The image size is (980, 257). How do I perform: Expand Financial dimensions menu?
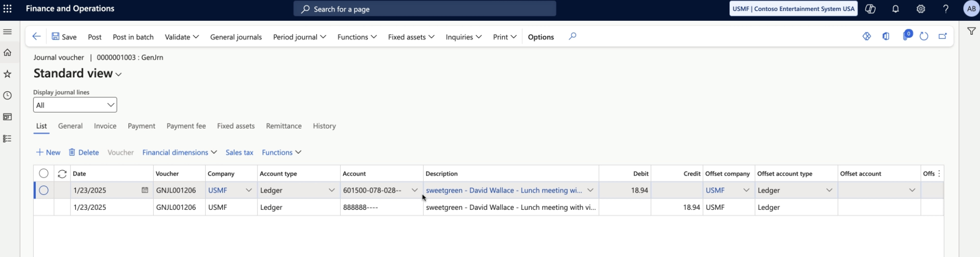pos(180,152)
